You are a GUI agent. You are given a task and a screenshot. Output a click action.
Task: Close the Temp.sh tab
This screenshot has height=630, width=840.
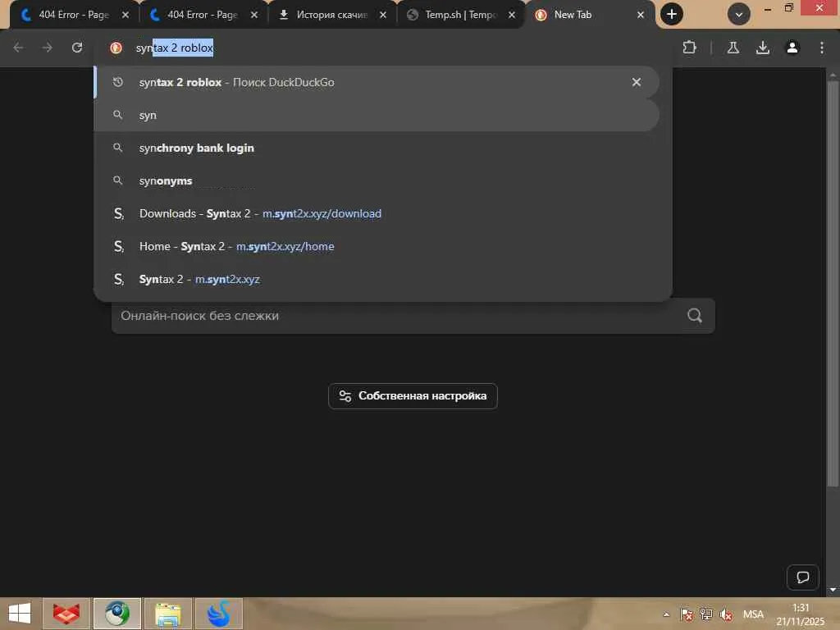(512, 15)
